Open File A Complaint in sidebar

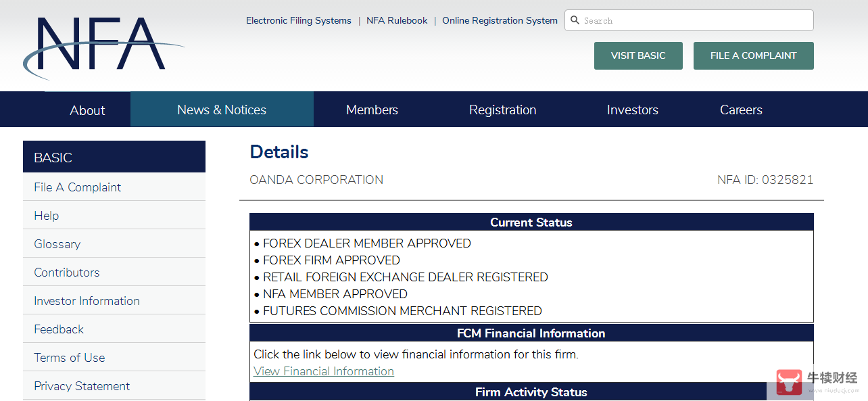78,187
